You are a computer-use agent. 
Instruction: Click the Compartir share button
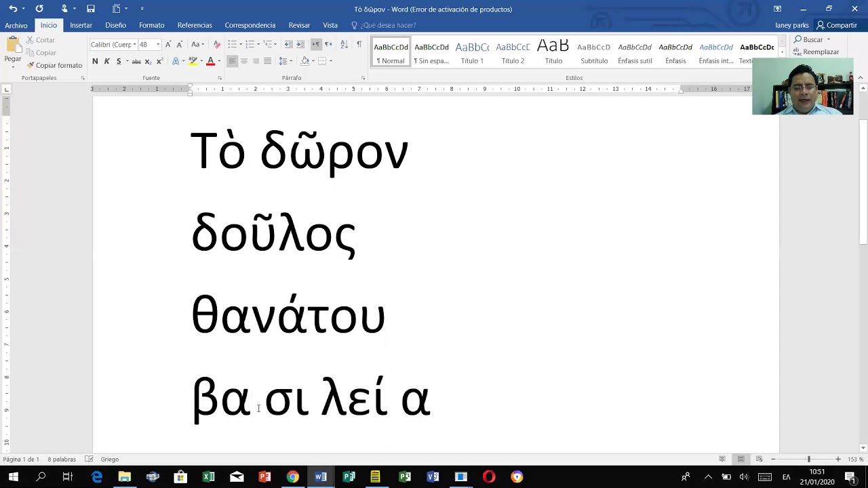837,25
